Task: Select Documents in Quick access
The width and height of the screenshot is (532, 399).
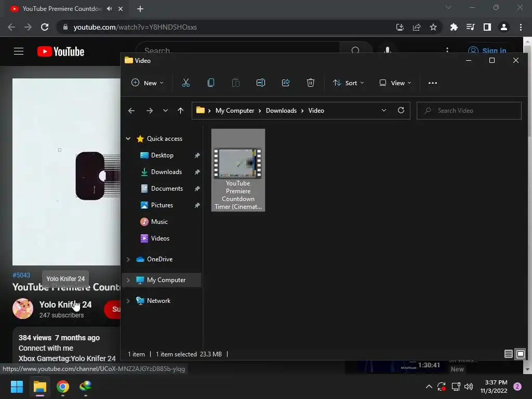Action: [167, 188]
